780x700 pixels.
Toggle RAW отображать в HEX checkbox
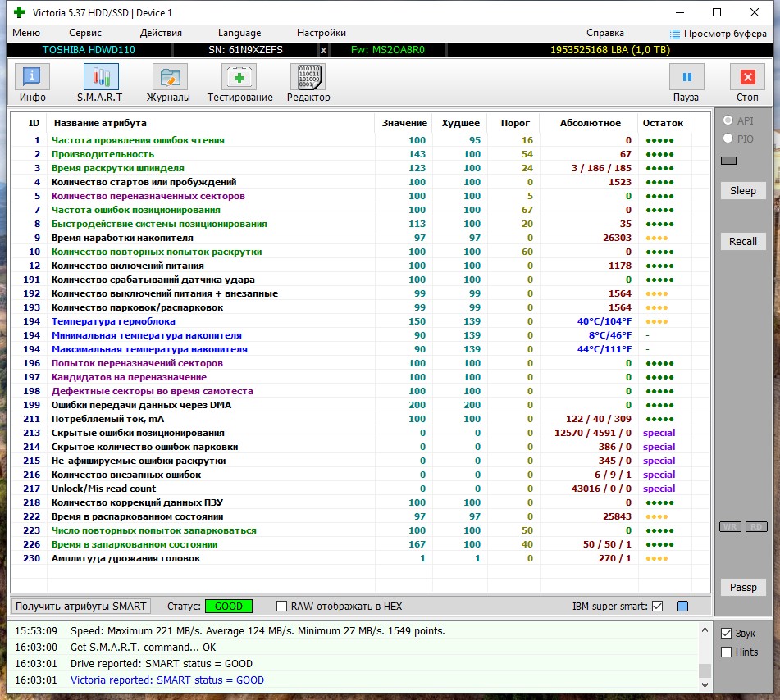tap(281, 606)
